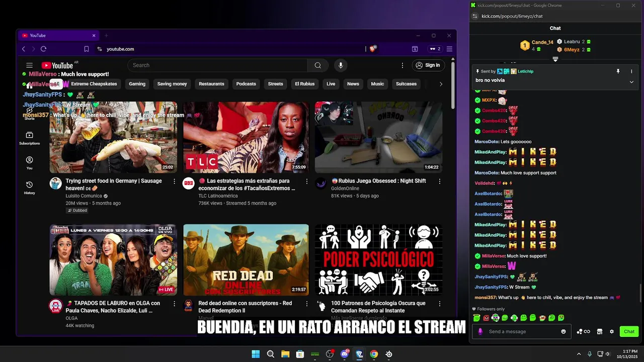Select the Music filter chip

[x=377, y=84]
